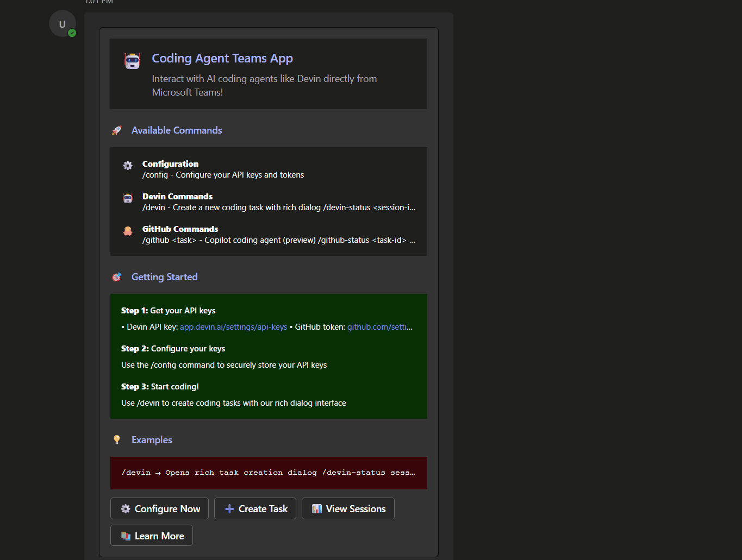Open View Sessions
Image resolution: width=742 pixels, height=560 pixels.
click(348, 509)
